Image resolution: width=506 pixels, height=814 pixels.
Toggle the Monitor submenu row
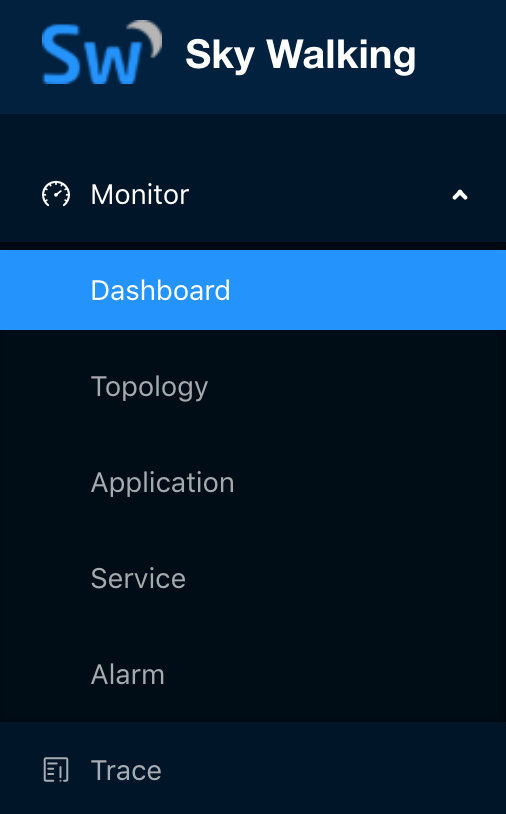pyautogui.click(x=253, y=195)
